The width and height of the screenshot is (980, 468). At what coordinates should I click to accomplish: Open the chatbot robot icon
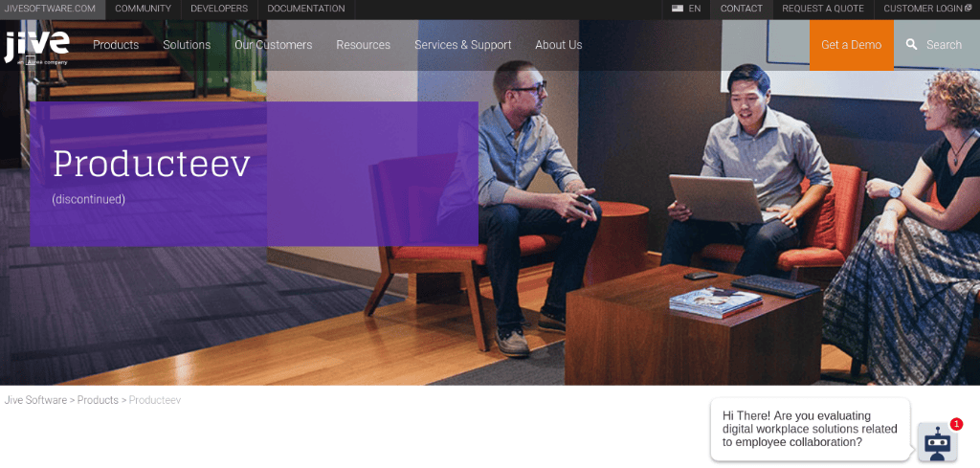pos(937,442)
